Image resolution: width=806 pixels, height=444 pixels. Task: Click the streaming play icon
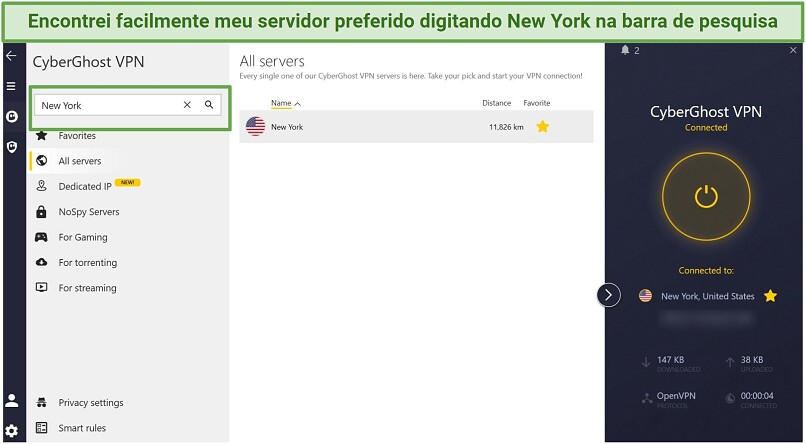42,287
